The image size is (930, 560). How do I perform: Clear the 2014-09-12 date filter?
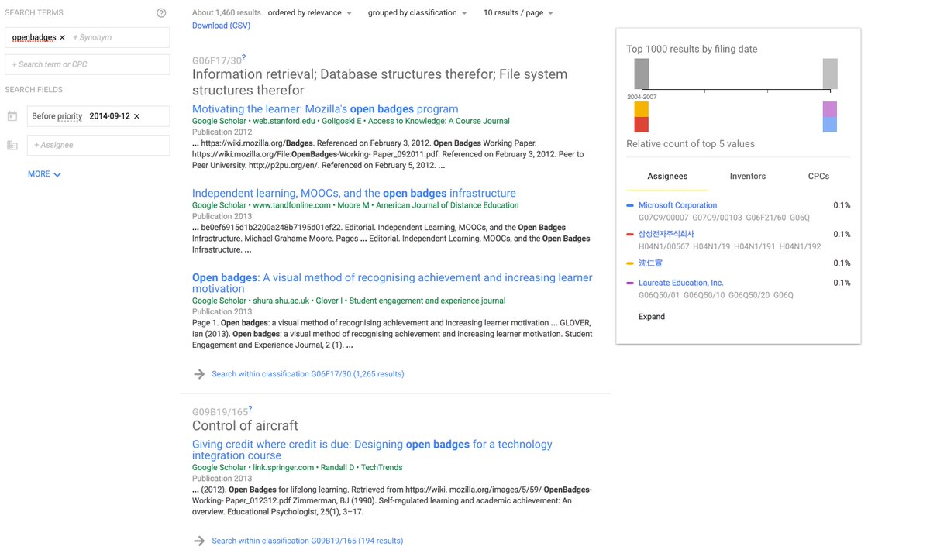(x=136, y=116)
